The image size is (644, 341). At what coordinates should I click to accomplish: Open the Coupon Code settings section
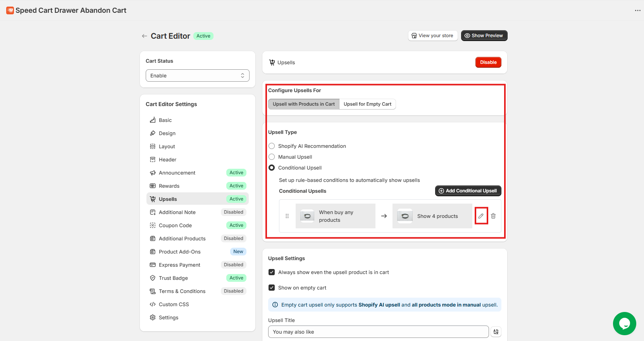[175, 225]
